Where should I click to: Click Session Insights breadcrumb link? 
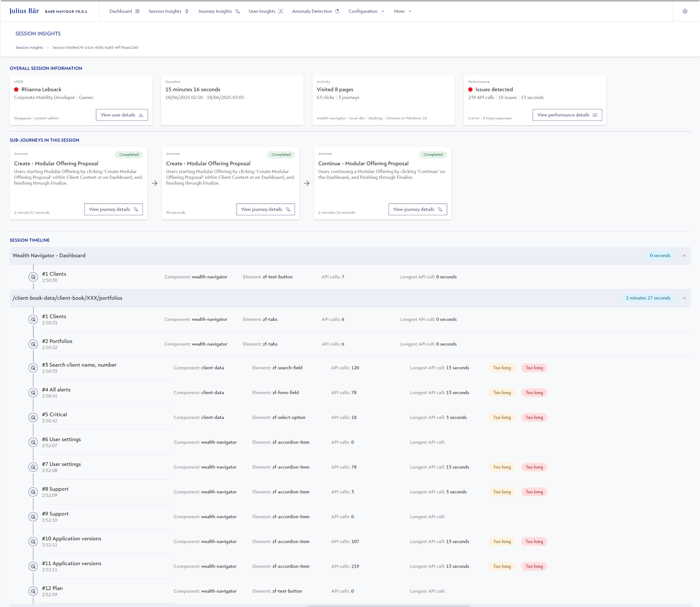(29, 47)
